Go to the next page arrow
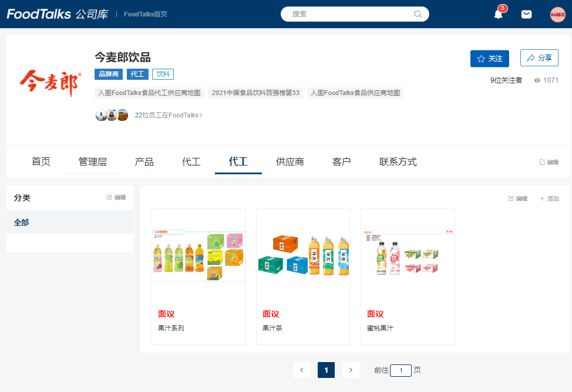Viewport: 572px width, 392px height. point(351,370)
